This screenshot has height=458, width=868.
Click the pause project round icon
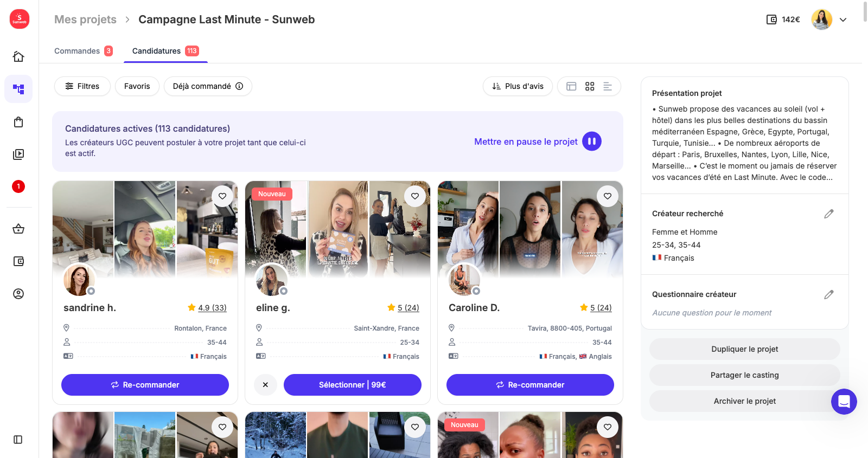click(x=592, y=141)
